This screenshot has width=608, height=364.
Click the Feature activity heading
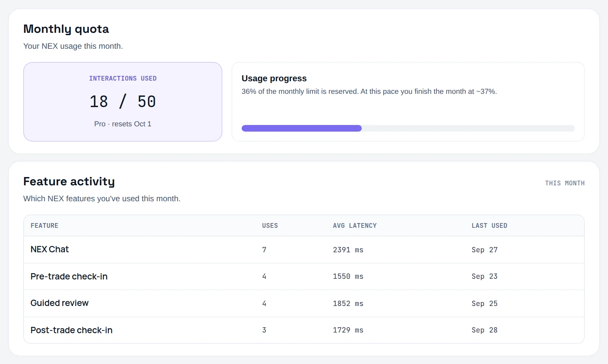pos(69,182)
